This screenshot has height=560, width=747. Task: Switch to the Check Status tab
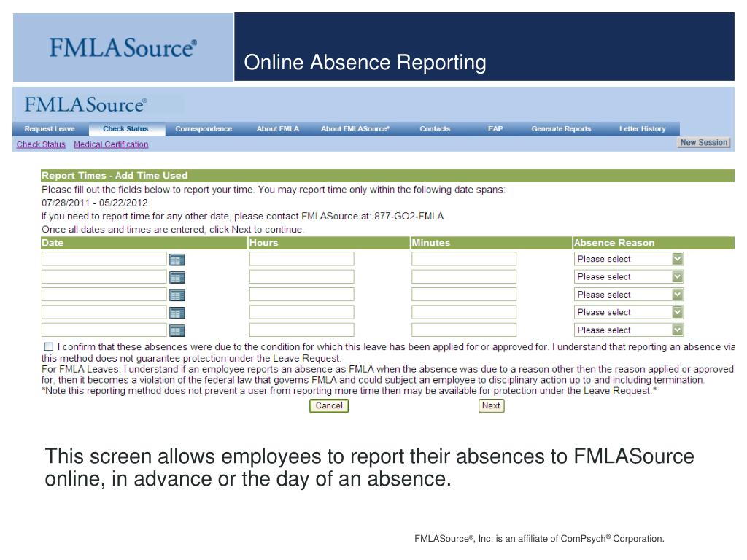point(125,128)
